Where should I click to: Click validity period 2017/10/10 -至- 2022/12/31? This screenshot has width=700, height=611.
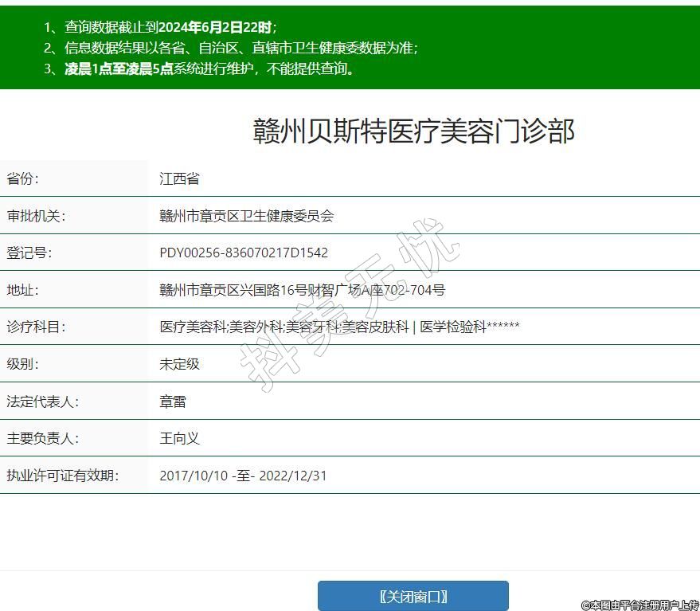click(x=243, y=476)
